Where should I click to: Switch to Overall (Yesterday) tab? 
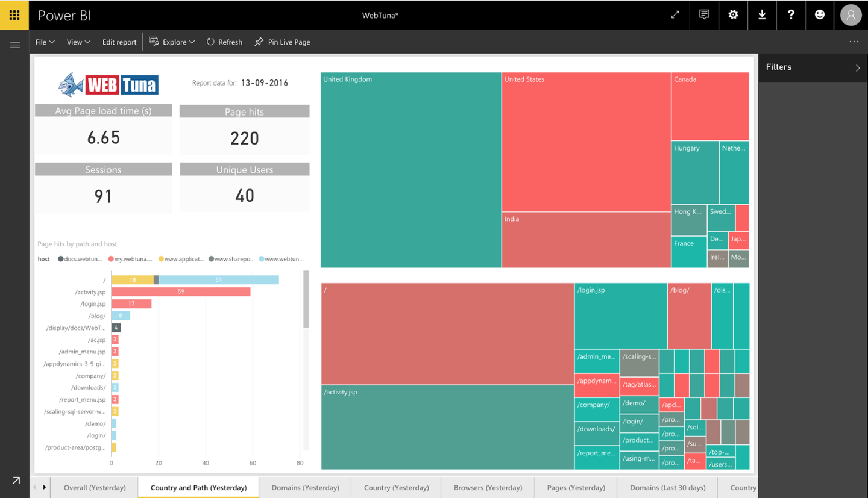point(95,487)
